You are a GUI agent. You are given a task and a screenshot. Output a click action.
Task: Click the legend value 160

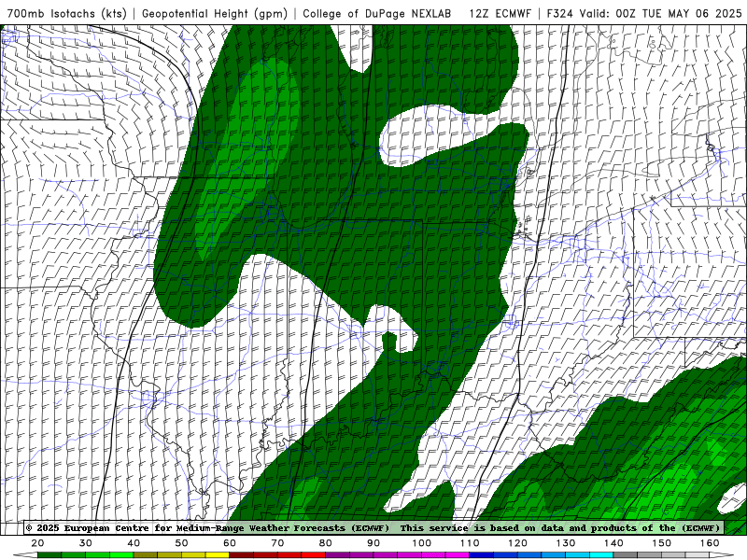pyautogui.click(x=710, y=543)
